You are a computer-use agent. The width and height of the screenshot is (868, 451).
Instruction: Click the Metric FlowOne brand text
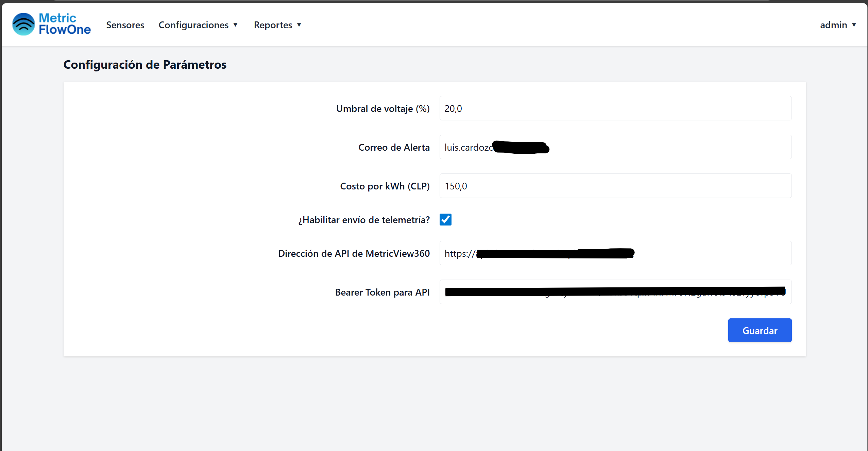pyautogui.click(x=65, y=24)
